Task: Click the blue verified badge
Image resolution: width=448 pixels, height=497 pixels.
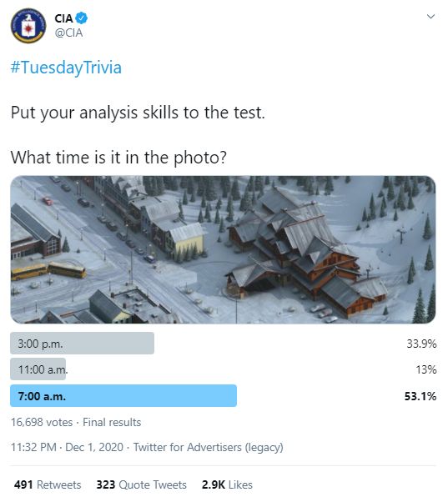Action: (x=82, y=18)
